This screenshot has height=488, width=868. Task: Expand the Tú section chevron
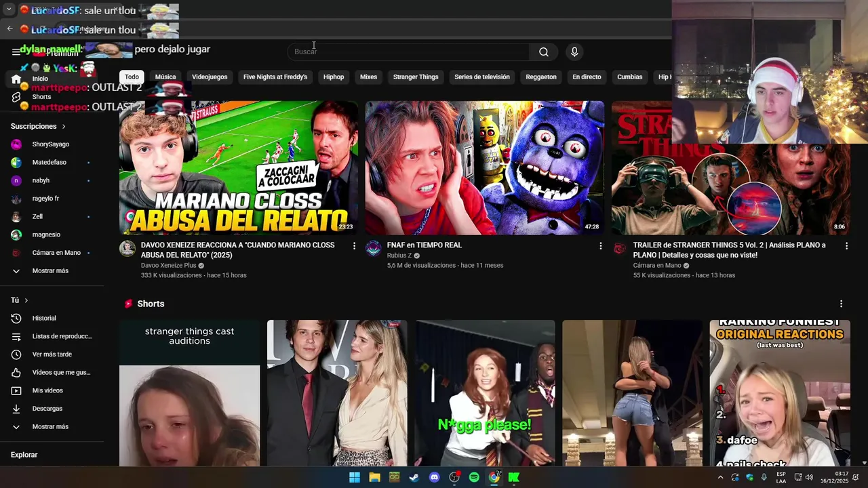pos(26,300)
